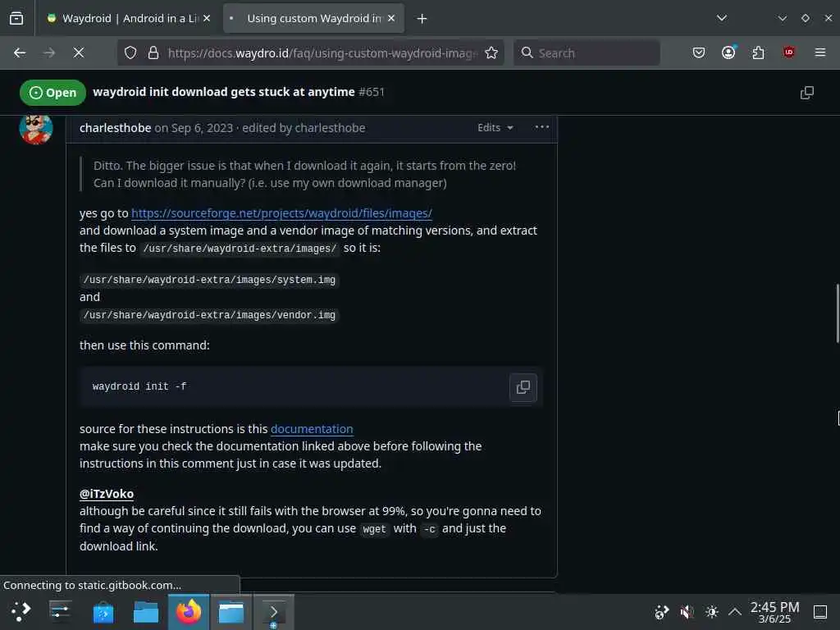This screenshot has height=630, width=840.
Task: Open the sourceforge waydroid images link
Action: click(281, 213)
